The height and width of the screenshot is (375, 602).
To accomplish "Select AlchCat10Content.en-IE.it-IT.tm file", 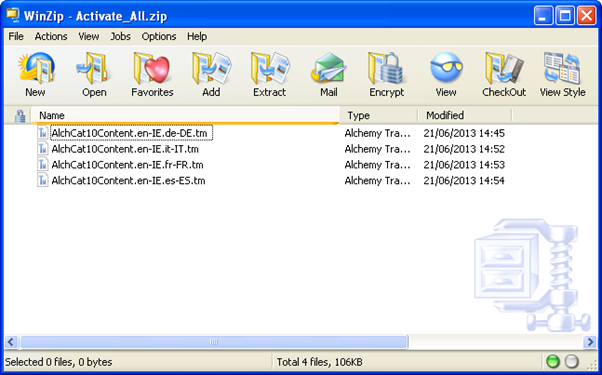I will [125, 149].
